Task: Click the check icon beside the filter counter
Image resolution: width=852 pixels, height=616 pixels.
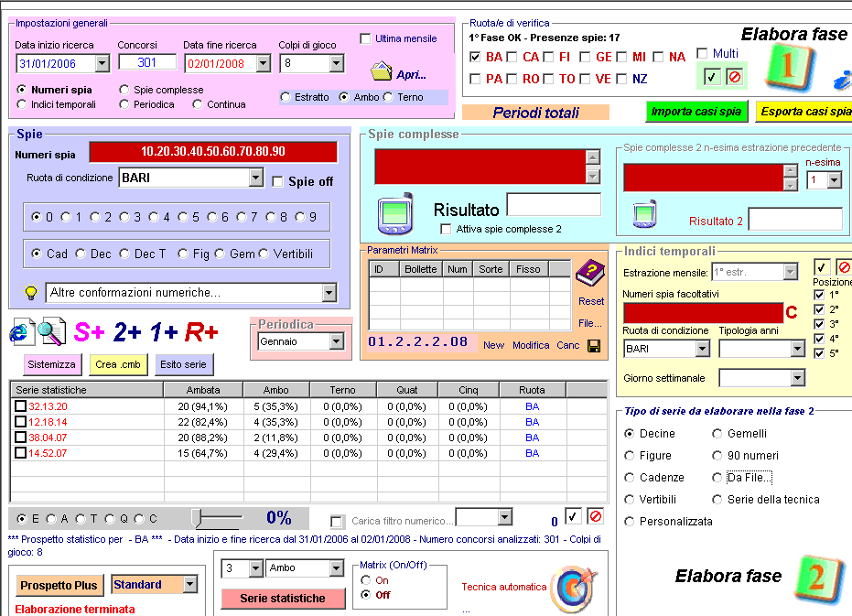Action: [x=573, y=516]
